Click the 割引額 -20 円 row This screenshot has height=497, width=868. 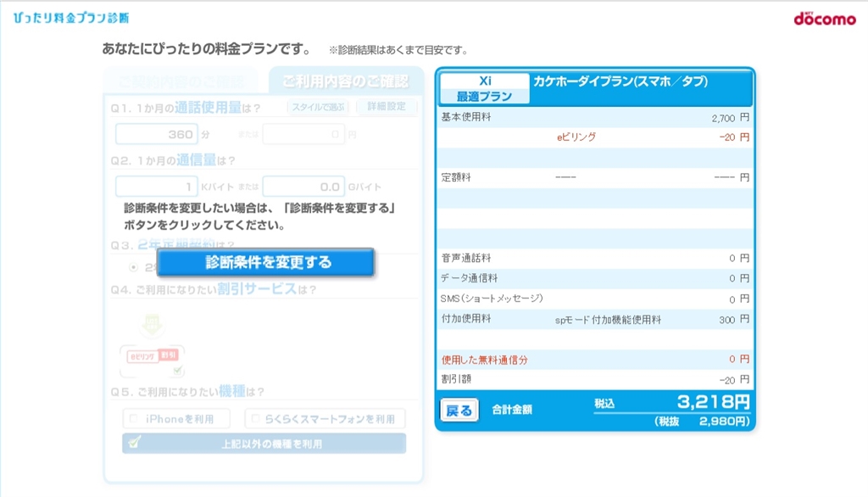[595, 380]
